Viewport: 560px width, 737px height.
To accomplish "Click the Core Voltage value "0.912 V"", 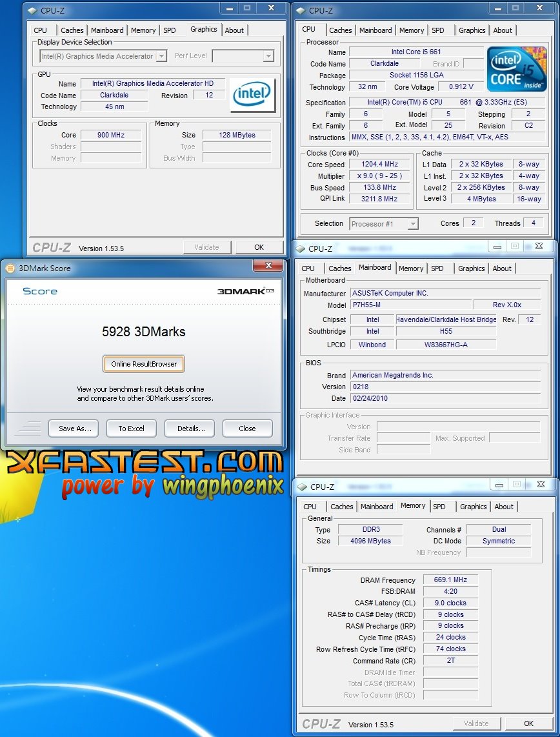I will pos(461,87).
